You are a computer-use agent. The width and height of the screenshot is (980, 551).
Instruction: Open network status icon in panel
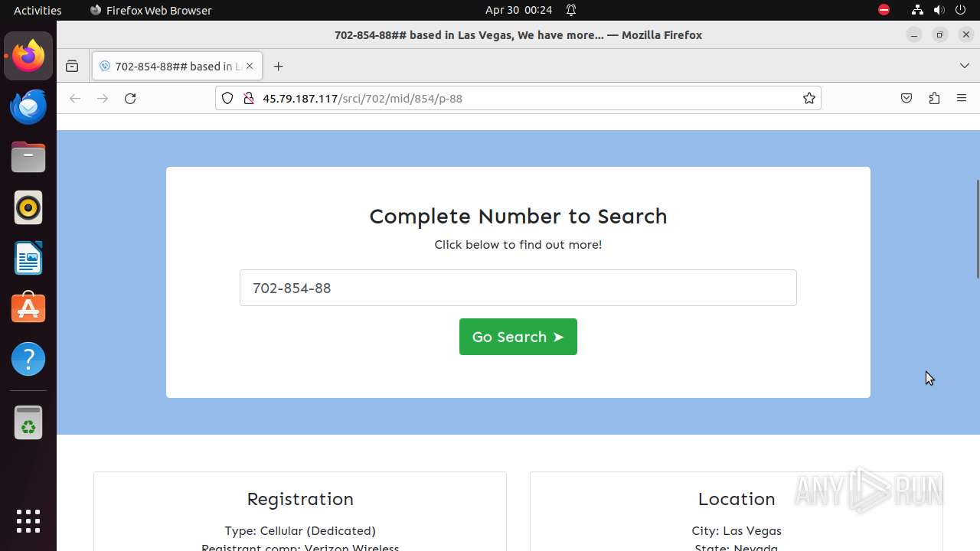coord(917,10)
